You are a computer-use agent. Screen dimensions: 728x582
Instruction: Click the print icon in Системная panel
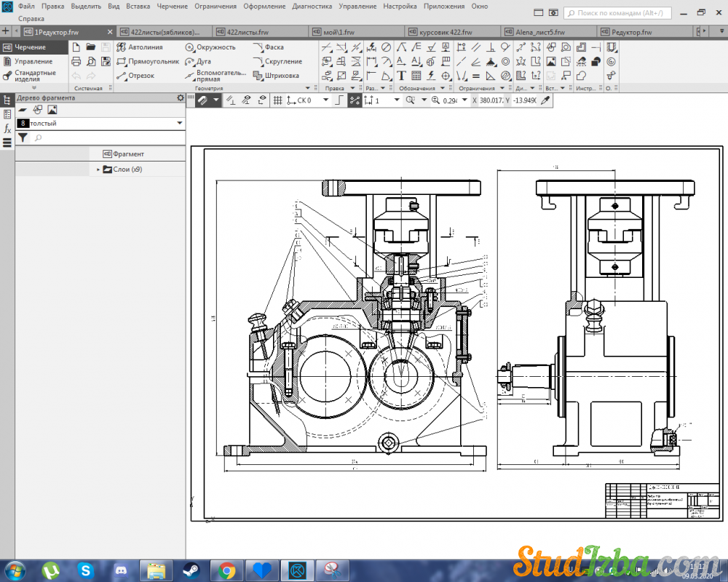pyautogui.click(x=76, y=61)
